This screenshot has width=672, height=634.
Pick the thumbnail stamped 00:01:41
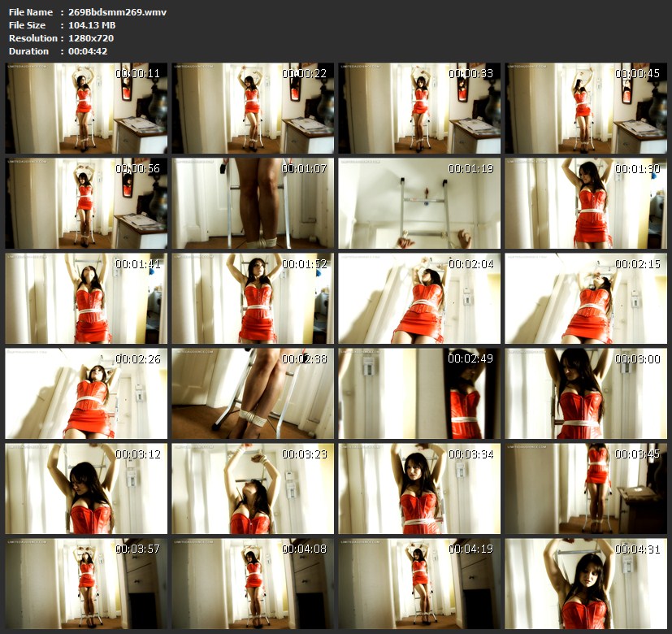(86, 298)
